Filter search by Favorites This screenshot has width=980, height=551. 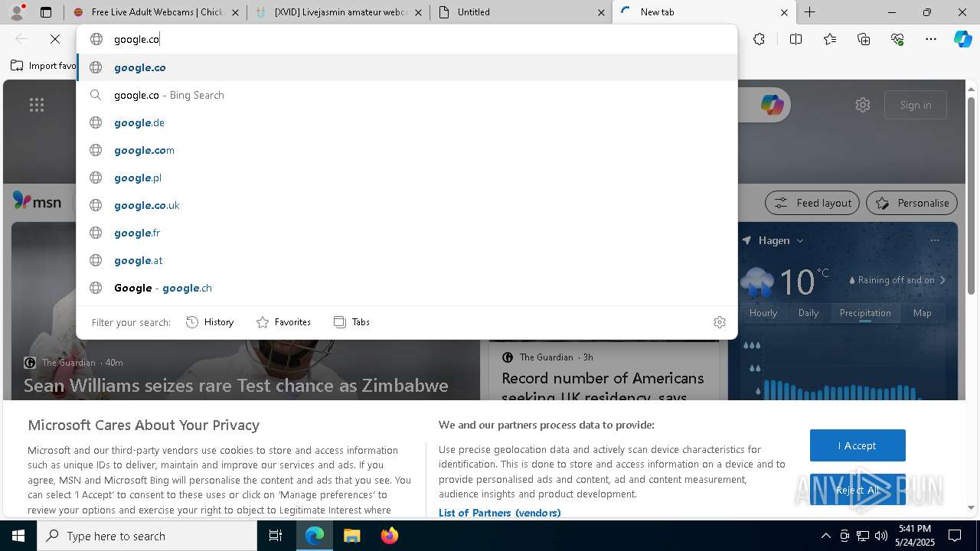283,322
